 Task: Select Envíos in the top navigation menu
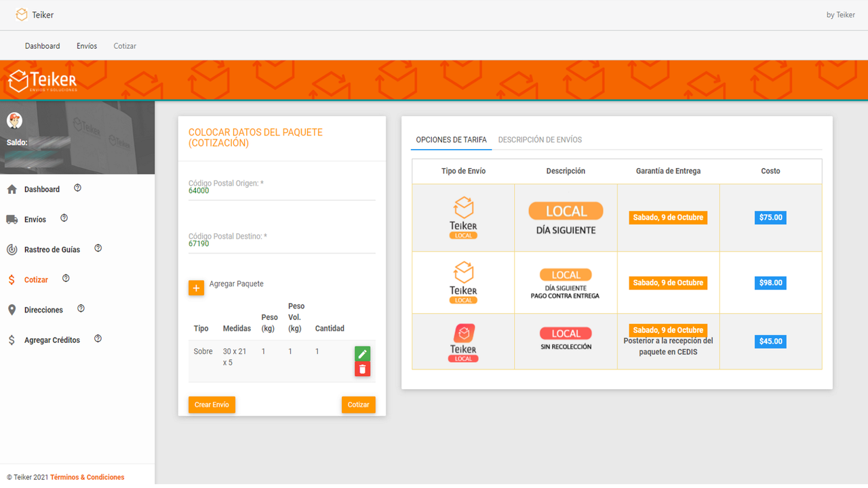pyautogui.click(x=87, y=45)
